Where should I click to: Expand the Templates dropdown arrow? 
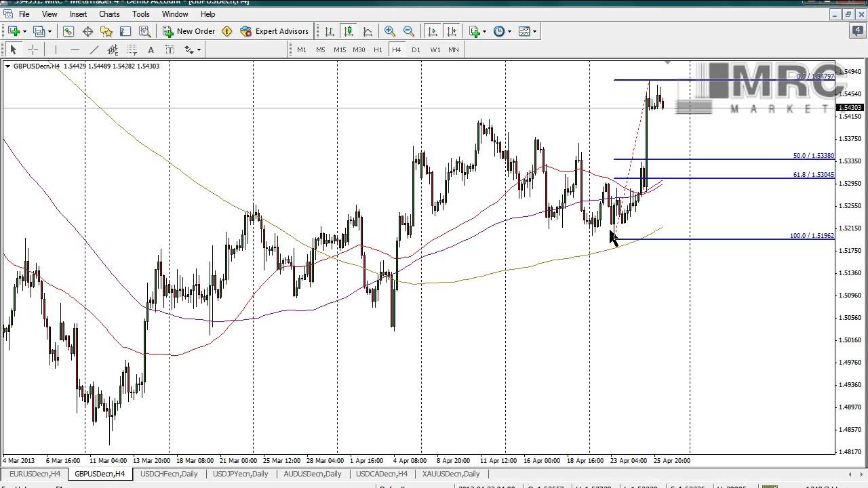click(x=534, y=31)
